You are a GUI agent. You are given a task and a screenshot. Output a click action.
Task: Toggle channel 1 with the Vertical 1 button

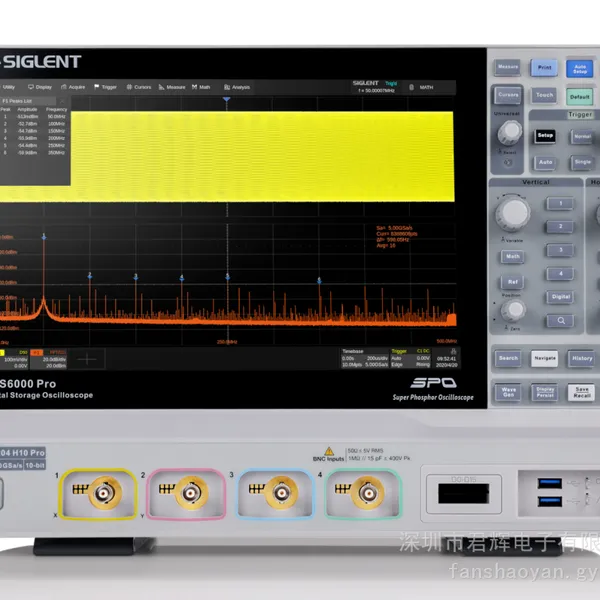[560, 204]
